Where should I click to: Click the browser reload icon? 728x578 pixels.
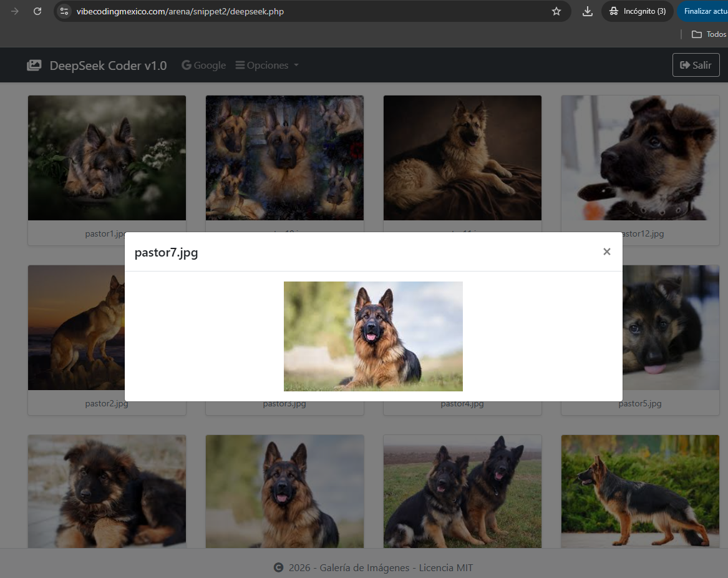click(37, 11)
